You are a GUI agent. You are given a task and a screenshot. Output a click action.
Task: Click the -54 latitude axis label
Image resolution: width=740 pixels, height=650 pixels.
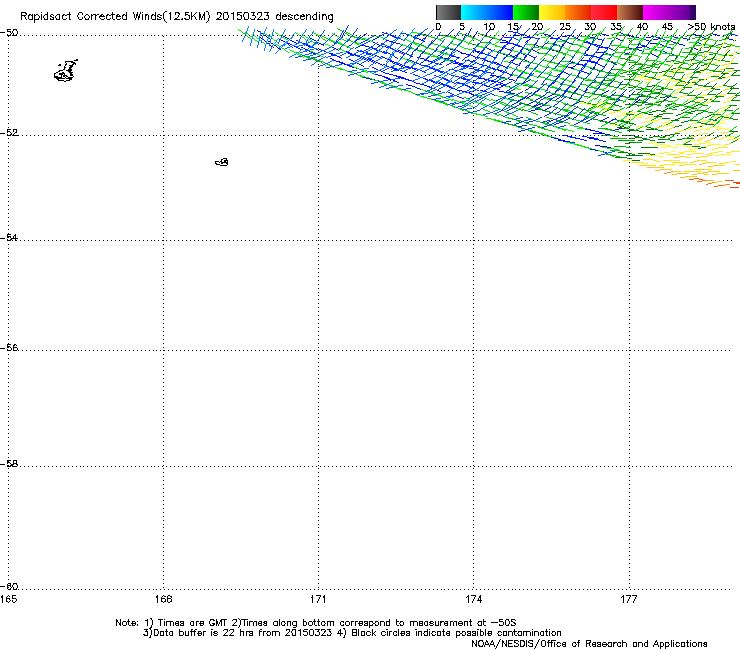point(10,237)
